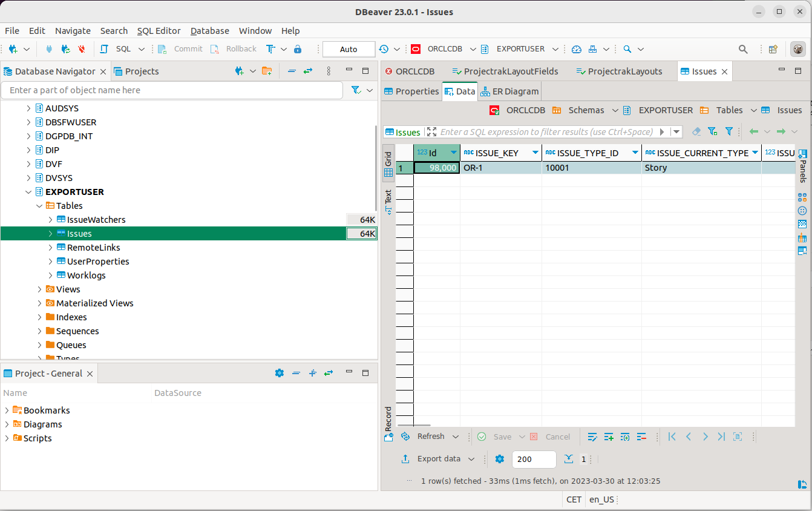Expand the Views folder in navigator

(x=39, y=289)
